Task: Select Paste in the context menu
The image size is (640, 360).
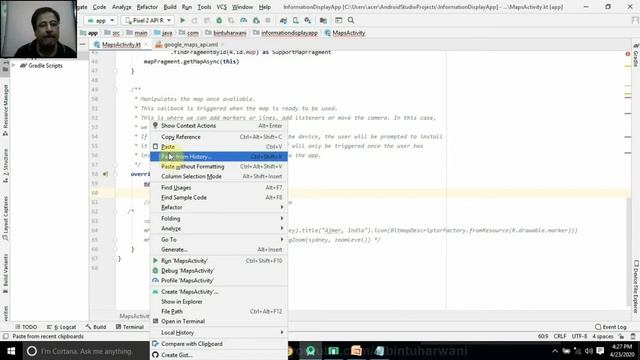Action: click(x=219, y=147)
